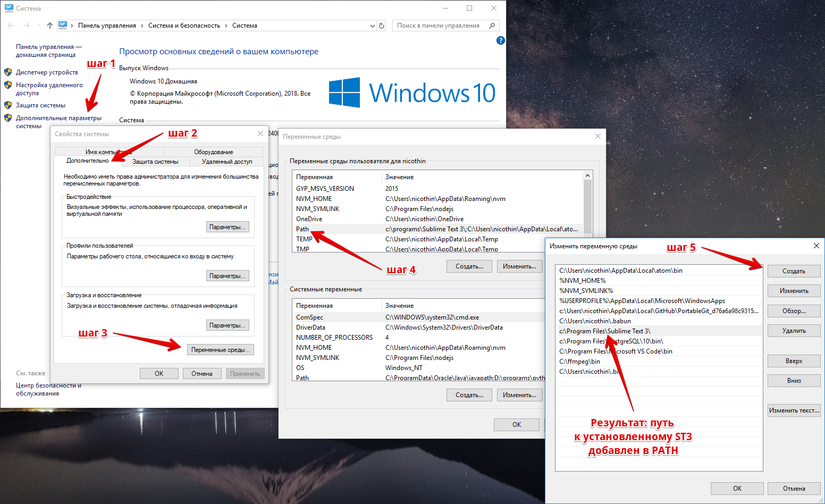Viewport: 825px width, 504px height.
Task: Switch to the Удаленный доступ tab
Action: pos(227,162)
